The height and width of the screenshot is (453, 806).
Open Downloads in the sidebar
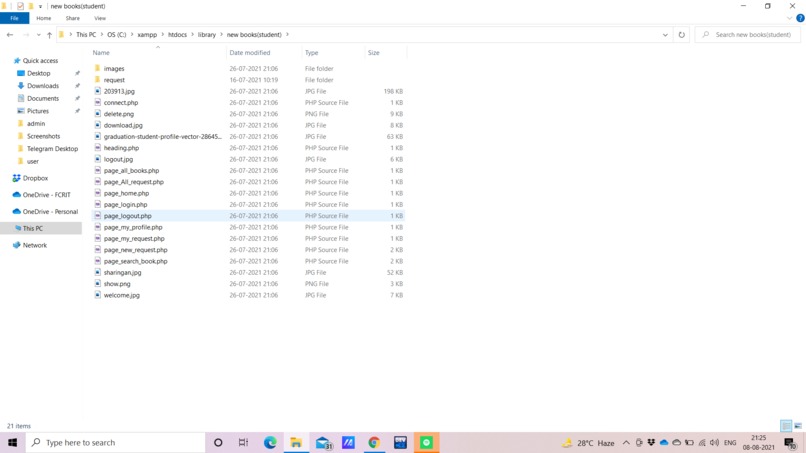[43, 86]
